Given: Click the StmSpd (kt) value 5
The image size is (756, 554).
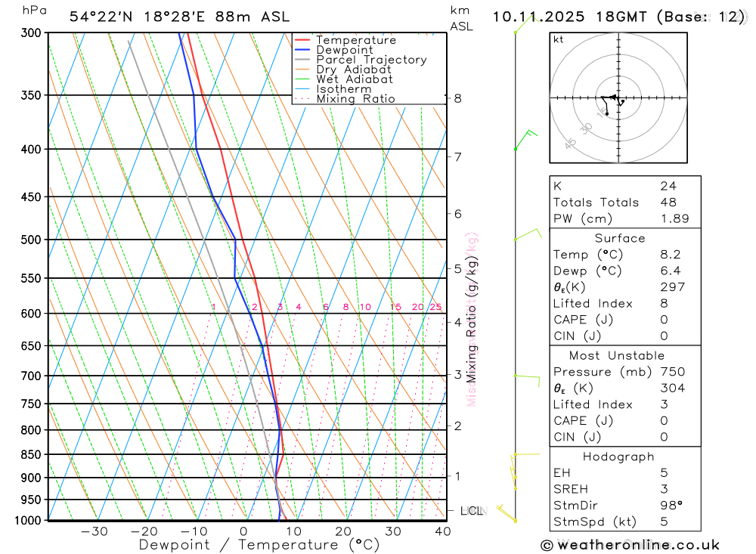Looking at the screenshot, I should pos(664,522).
